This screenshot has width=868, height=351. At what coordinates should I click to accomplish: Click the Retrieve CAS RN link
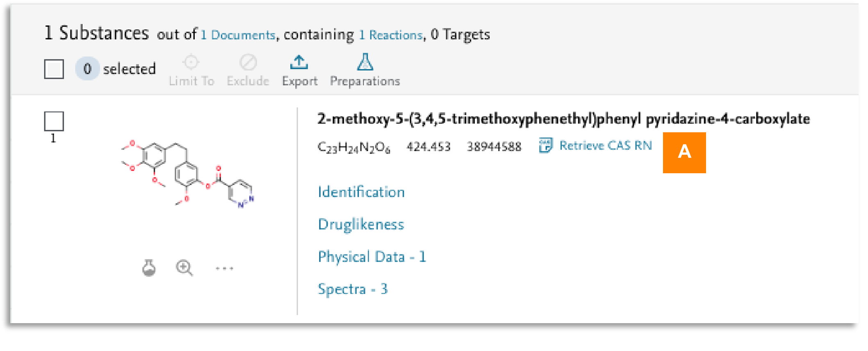(x=605, y=145)
